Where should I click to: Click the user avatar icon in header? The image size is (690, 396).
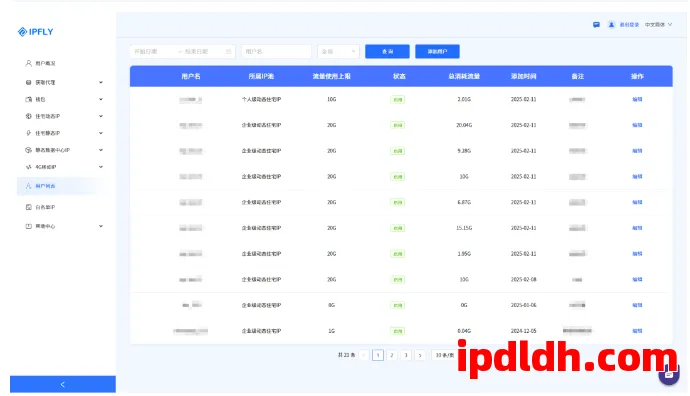click(x=611, y=25)
